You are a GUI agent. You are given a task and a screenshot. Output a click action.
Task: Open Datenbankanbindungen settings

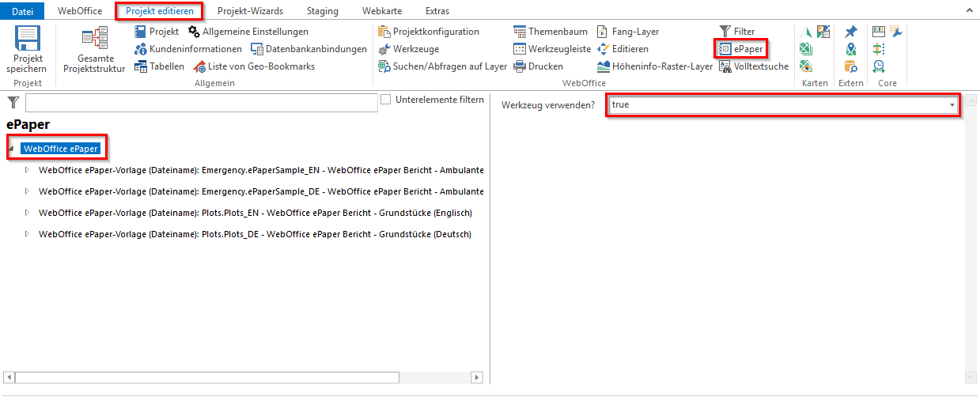click(x=308, y=49)
